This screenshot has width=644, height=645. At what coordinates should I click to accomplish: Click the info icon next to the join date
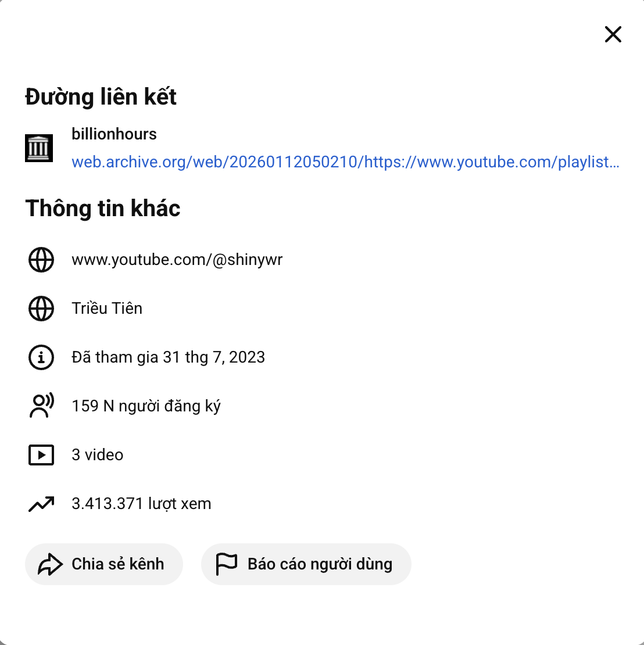[41, 357]
